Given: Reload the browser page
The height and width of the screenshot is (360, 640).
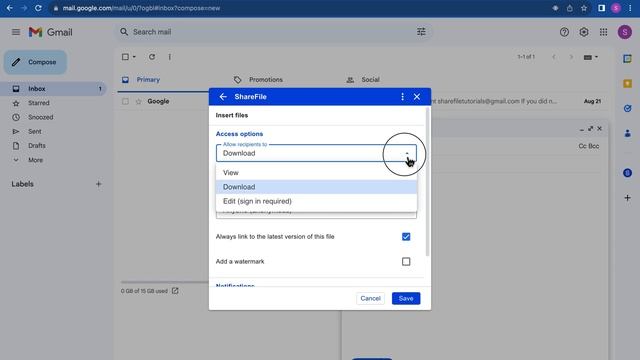Looking at the screenshot, I should (x=38, y=8).
